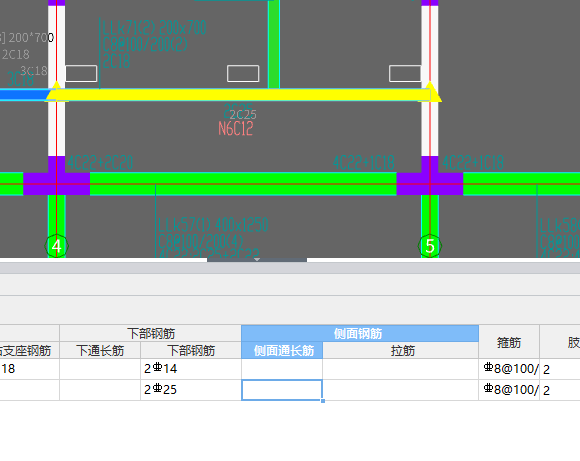This screenshot has width=580, height=461.
Task: Select the blue beam segment left of axis 4
Action: coord(24,95)
